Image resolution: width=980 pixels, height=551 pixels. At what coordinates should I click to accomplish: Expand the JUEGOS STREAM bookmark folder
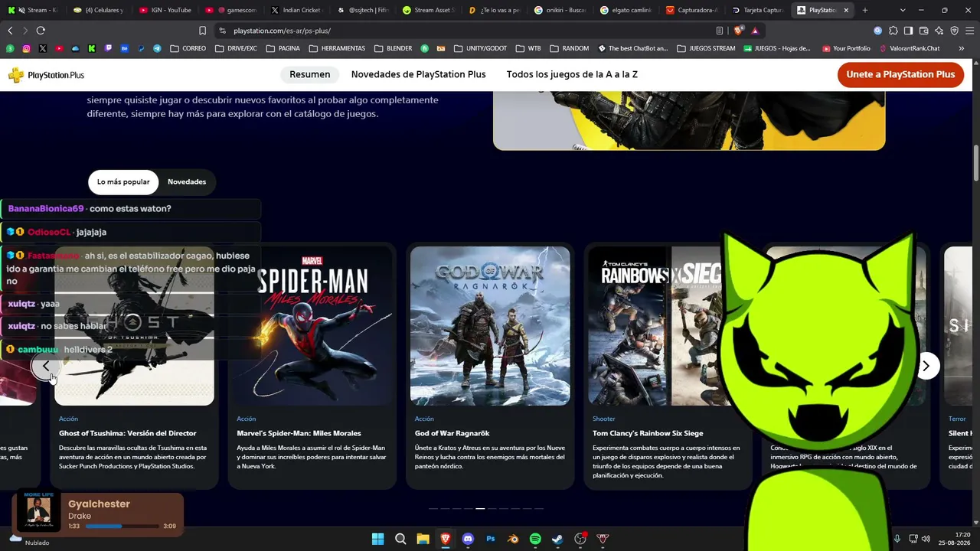(706, 48)
